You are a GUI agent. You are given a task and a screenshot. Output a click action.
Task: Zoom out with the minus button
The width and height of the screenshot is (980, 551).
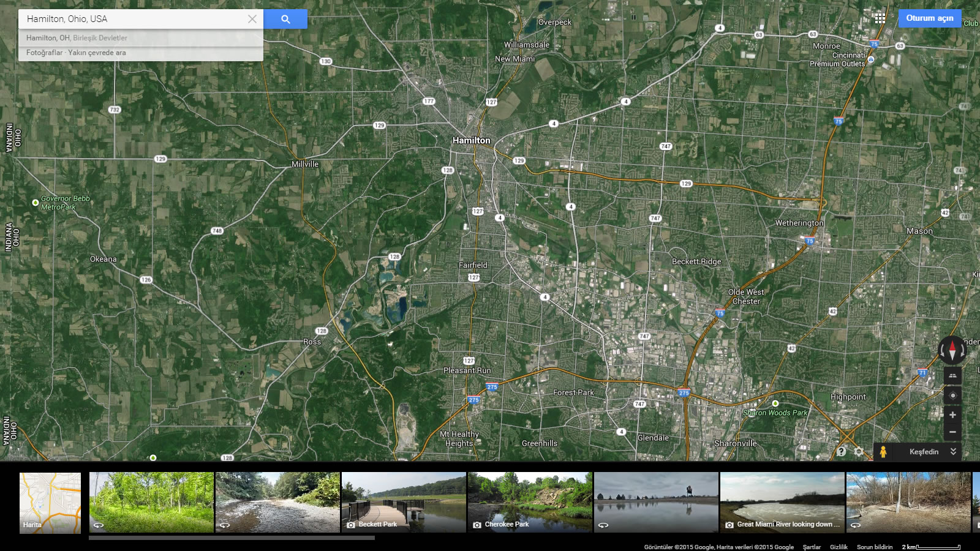(x=952, y=432)
